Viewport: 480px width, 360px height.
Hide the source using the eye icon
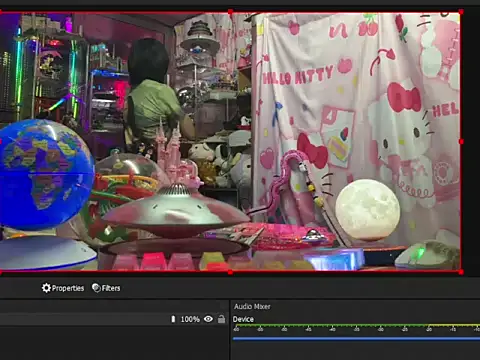pos(208,319)
